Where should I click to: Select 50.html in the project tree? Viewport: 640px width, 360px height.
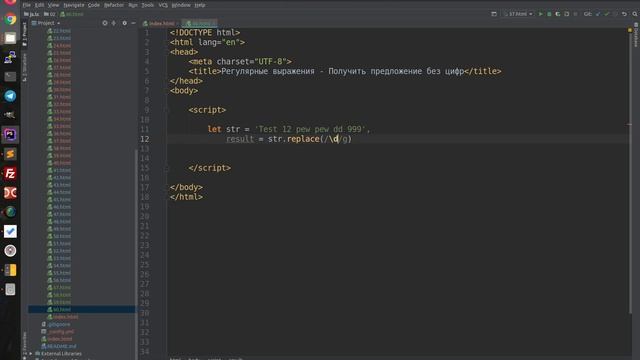(x=59, y=236)
